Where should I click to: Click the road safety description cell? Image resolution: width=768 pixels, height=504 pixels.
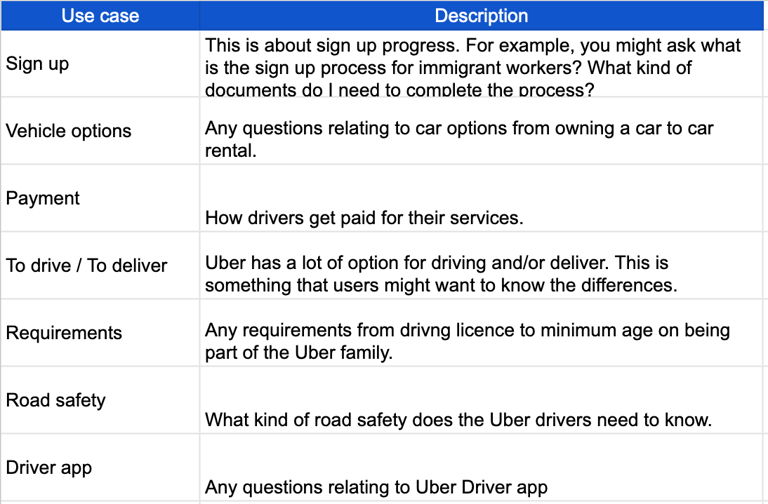(x=481, y=400)
